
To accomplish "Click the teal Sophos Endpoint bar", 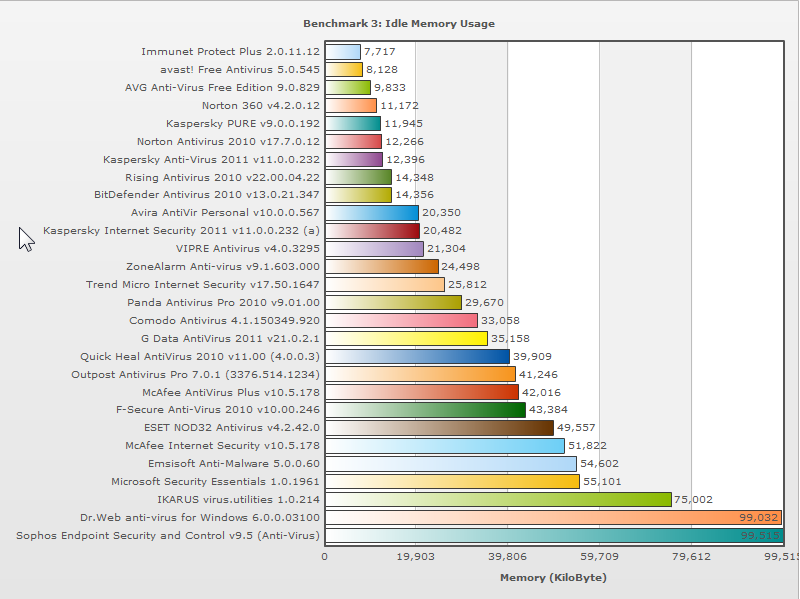I will tap(555, 536).
